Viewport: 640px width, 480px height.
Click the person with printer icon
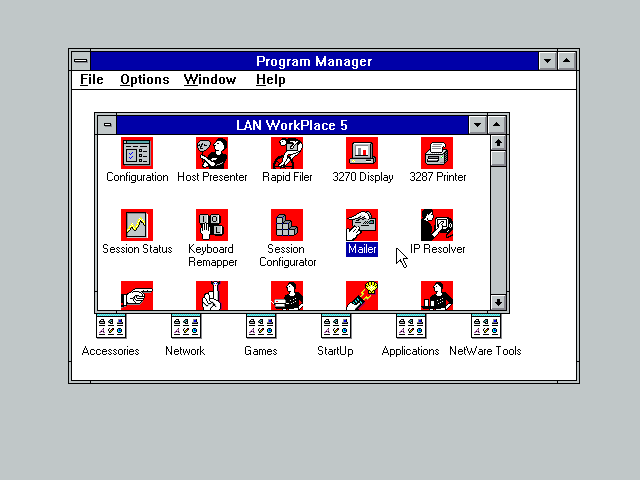[287, 296]
